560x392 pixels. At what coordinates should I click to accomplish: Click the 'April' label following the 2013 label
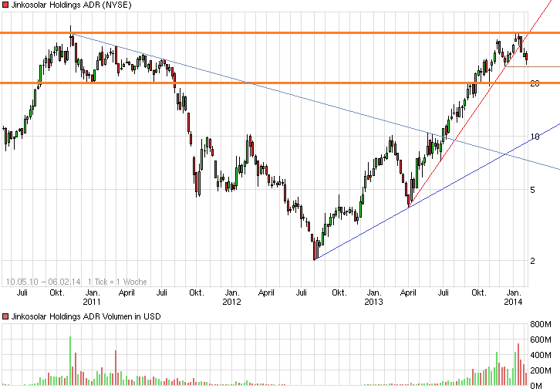pos(408,292)
